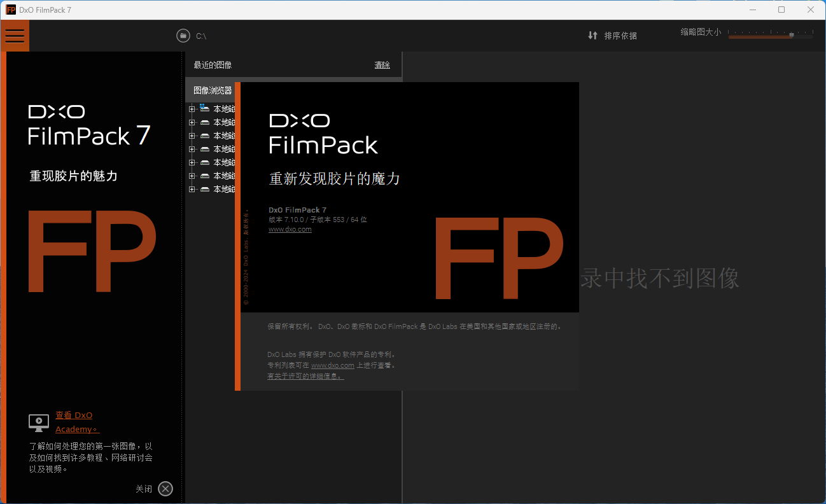The width and height of the screenshot is (826, 504).
Task: Click the Windows system drive icon in tree
Action: (x=204, y=108)
